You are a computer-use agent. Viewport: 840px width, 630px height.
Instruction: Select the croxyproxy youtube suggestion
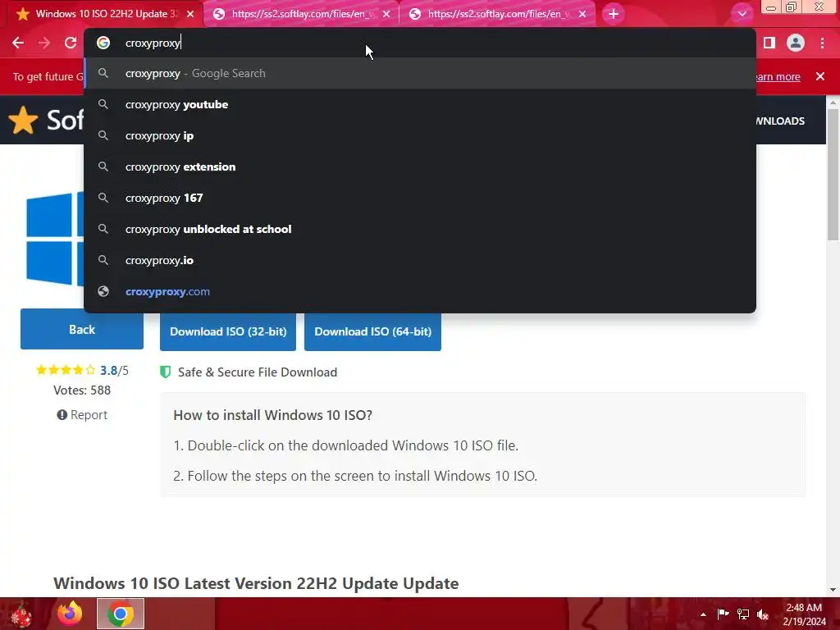[x=419, y=104]
